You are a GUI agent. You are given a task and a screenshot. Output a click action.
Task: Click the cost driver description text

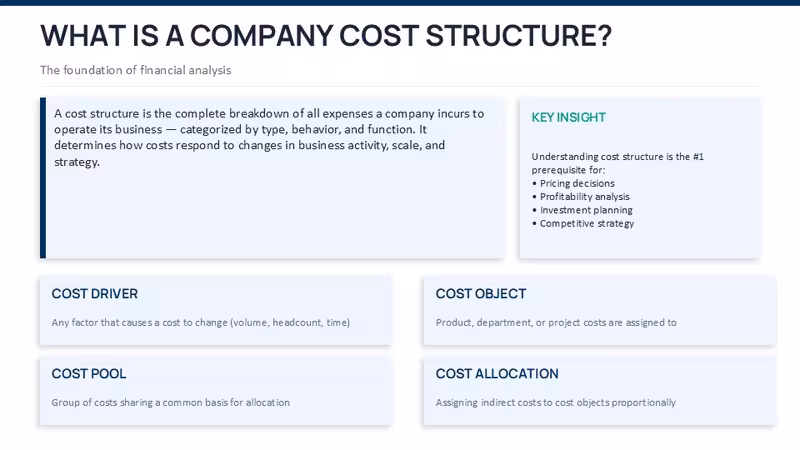point(201,322)
